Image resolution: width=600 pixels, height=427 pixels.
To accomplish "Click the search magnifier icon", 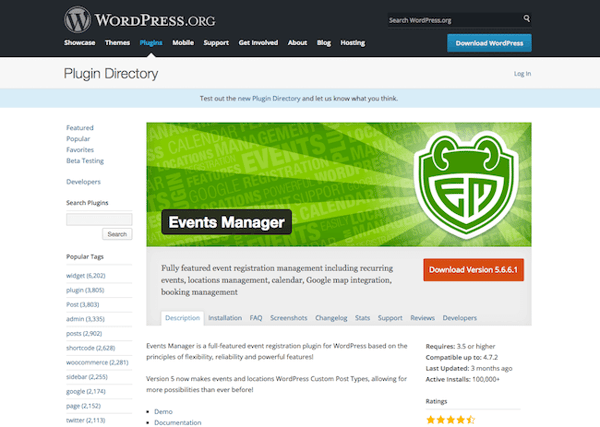I will click(x=527, y=18).
